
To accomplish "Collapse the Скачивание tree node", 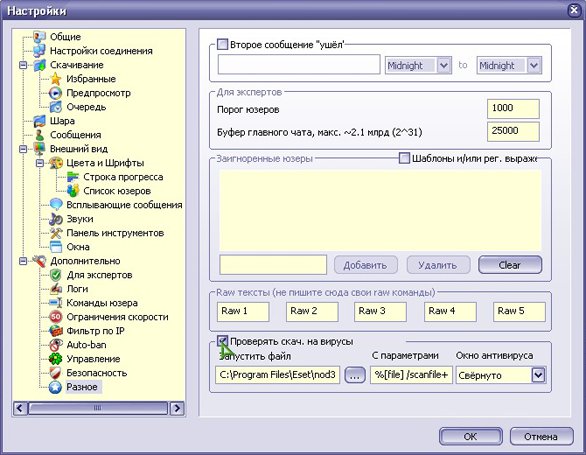I will pos(23,65).
